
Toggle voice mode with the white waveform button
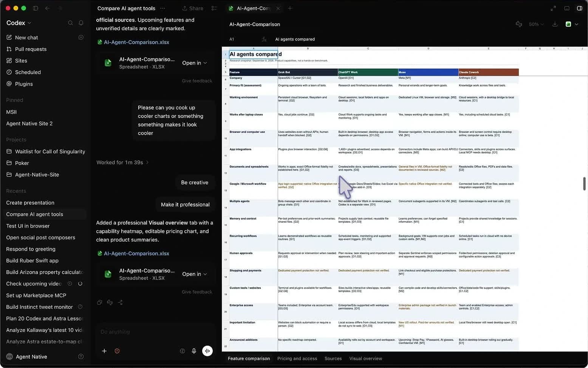207,351
